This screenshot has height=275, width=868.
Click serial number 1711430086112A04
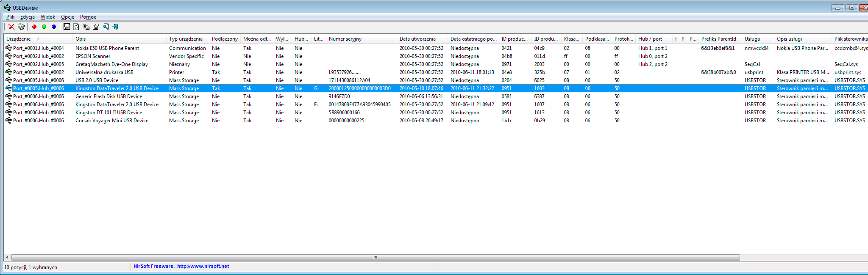pyautogui.click(x=349, y=80)
